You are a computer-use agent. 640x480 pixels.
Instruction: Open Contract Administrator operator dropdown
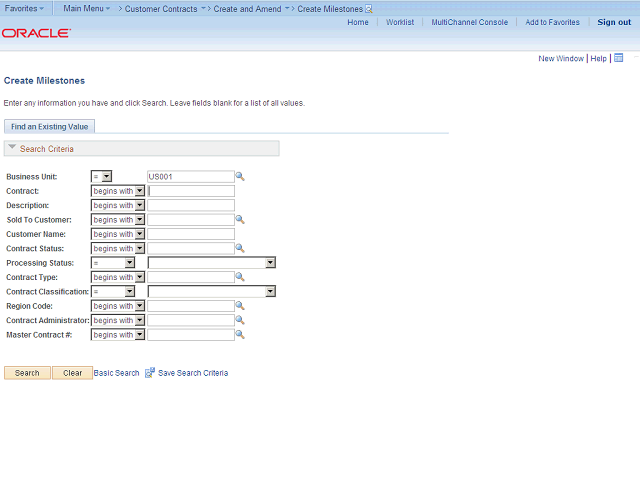[x=118, y=320]
